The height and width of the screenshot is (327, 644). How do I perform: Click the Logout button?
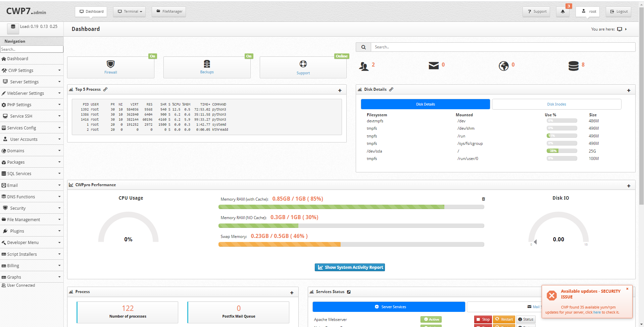pyautogui.click(x=618, y=11)
